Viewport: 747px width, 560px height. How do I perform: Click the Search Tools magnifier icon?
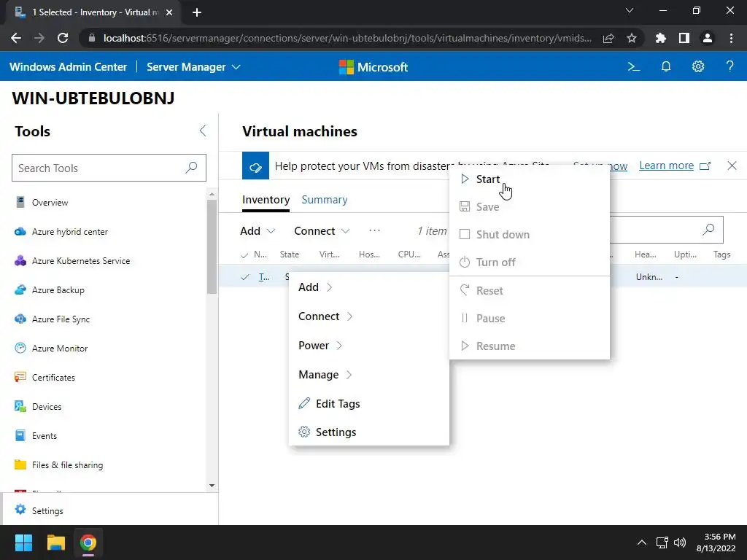(192, 168)
